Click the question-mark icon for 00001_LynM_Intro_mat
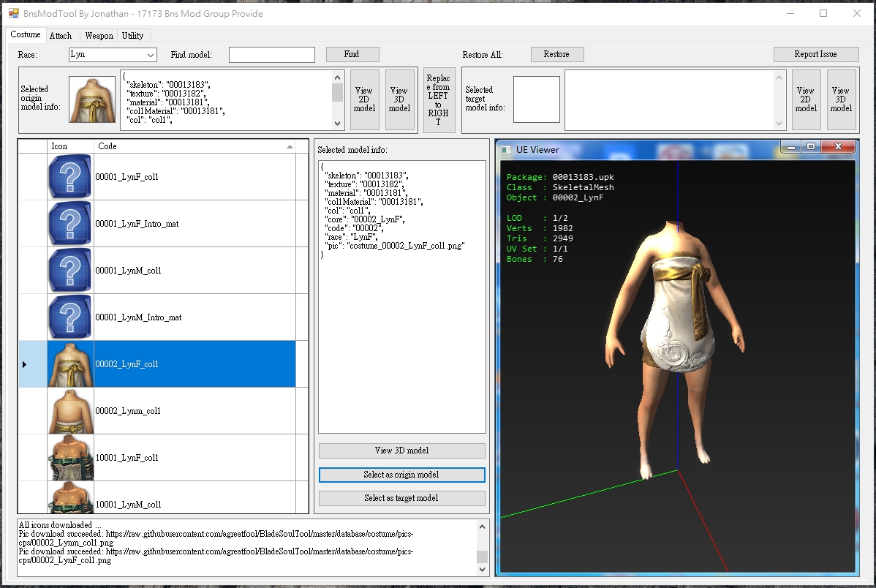 coord(70,317)
